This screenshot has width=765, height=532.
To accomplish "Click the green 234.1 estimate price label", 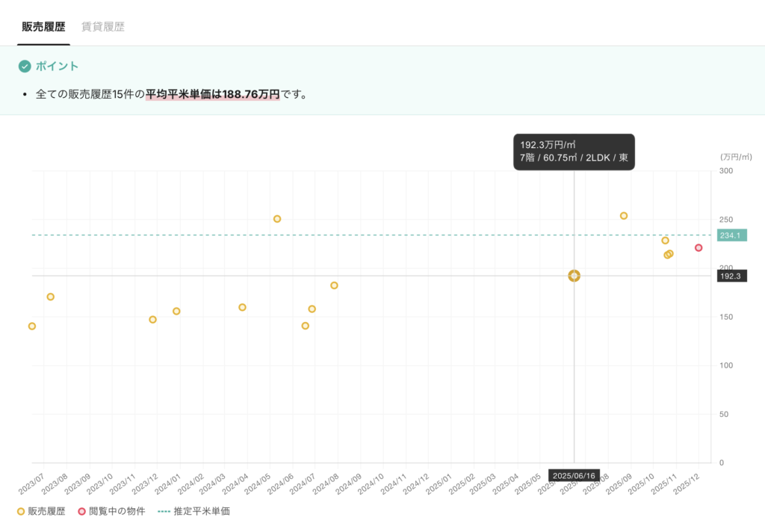I will coord(731,235).
